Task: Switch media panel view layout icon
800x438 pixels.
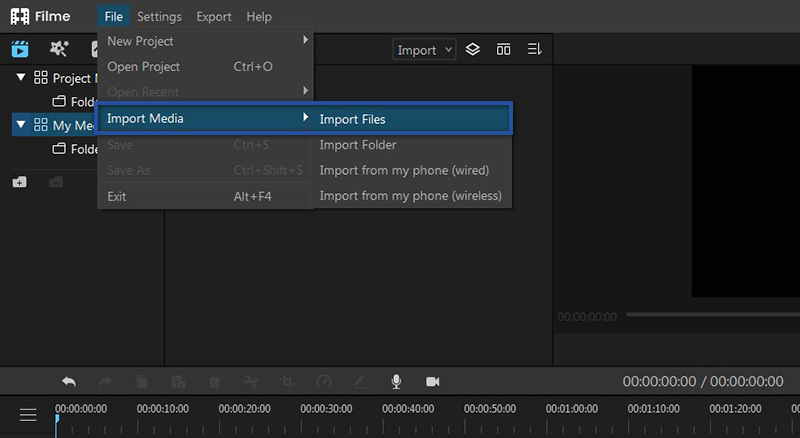Action: [503, 50]
